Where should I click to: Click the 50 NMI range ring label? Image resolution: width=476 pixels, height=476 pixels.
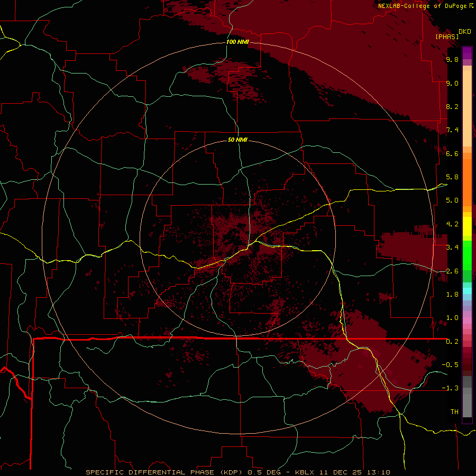click(x=237, y=140)
